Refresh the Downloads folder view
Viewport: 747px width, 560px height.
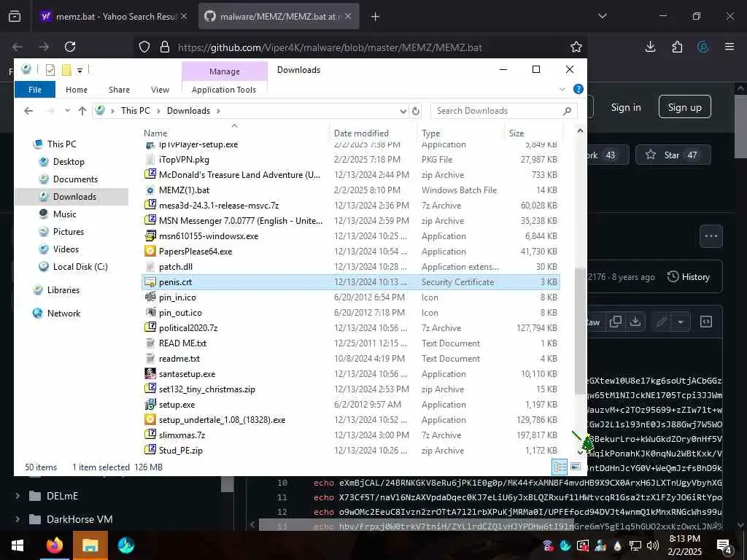(416, 111)
